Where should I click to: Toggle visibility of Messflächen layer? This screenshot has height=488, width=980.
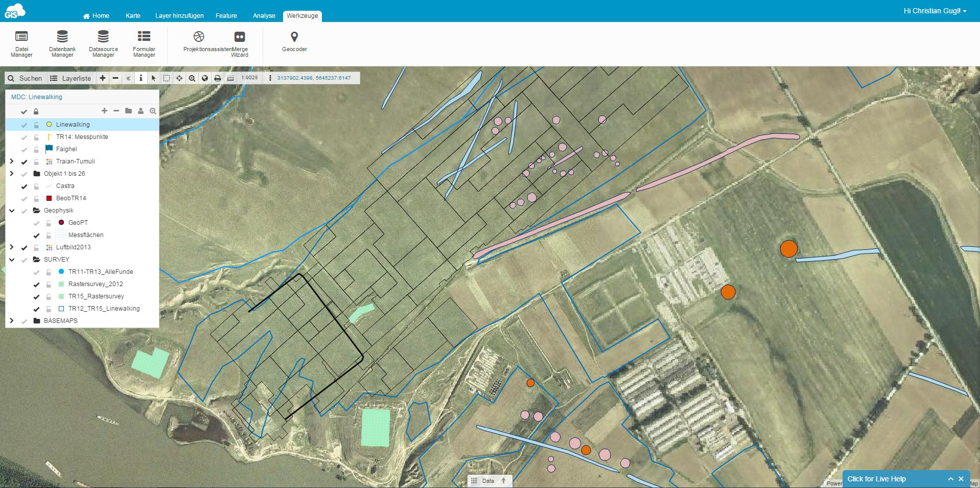click(36, 235)
